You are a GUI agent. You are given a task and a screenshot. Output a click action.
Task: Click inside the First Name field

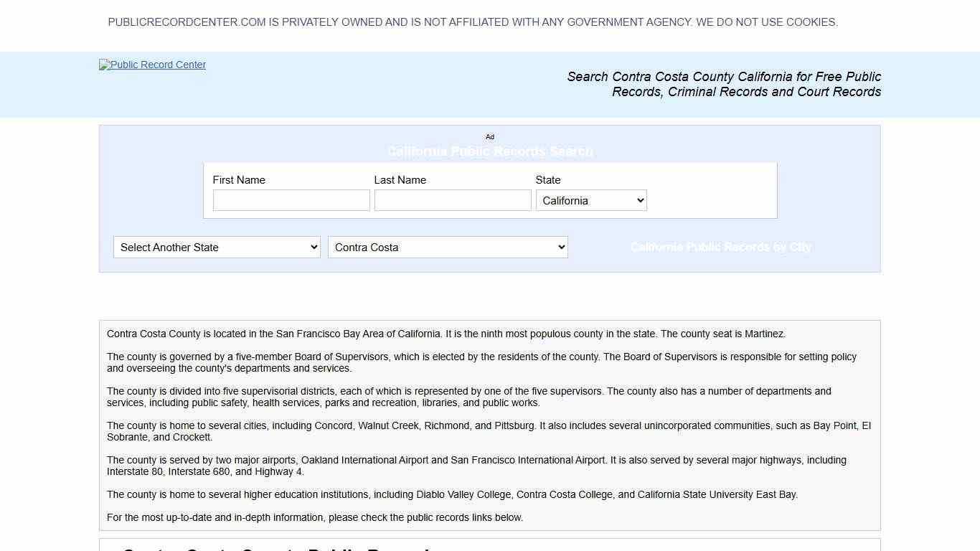pos(291,200)
